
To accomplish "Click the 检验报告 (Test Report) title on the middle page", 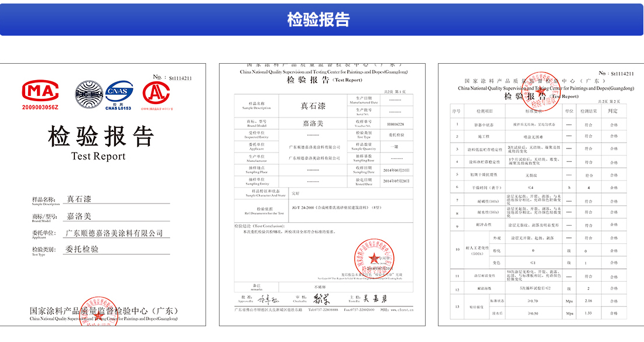I will click(x=324, y=80).
